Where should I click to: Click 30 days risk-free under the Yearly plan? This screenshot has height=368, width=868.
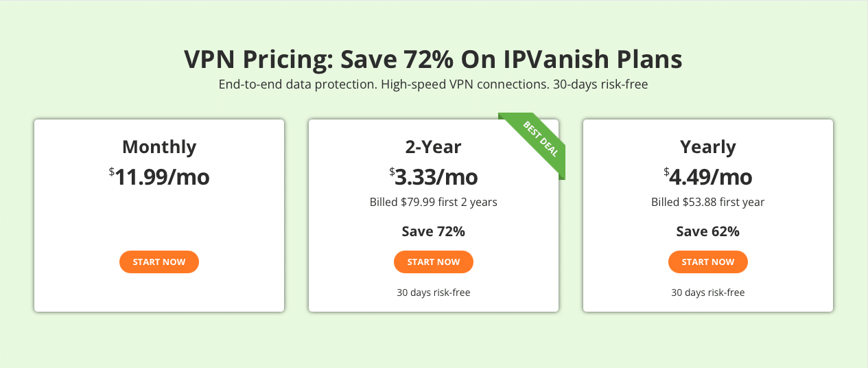coord(708,292)
